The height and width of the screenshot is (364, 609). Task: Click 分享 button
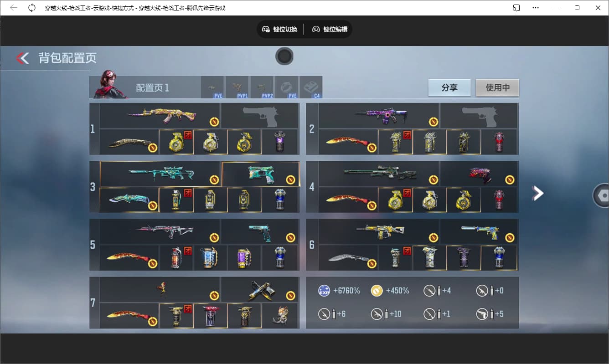[449, 87]
